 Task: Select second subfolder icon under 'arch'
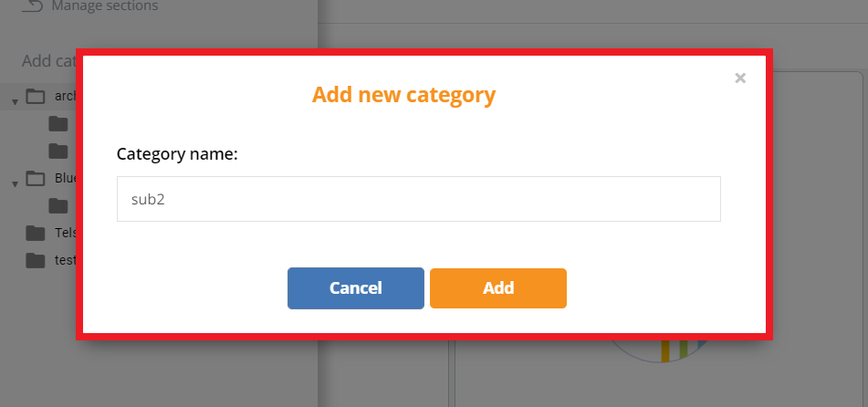pyautogui.click(x=58, y=151)
